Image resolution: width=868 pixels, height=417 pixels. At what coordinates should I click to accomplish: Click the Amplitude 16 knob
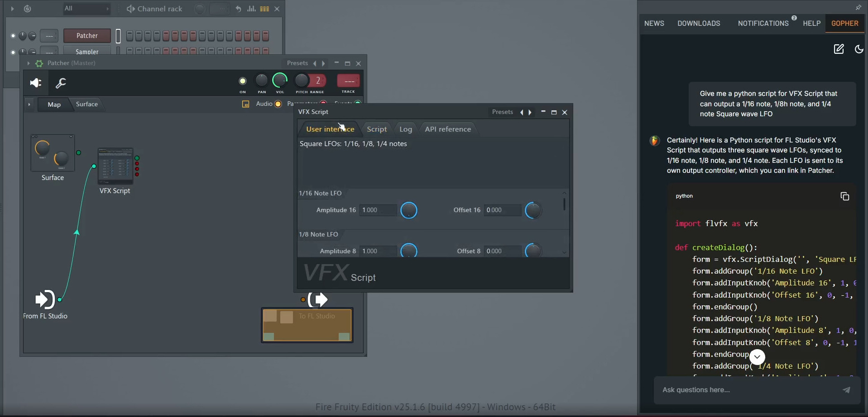409,210
